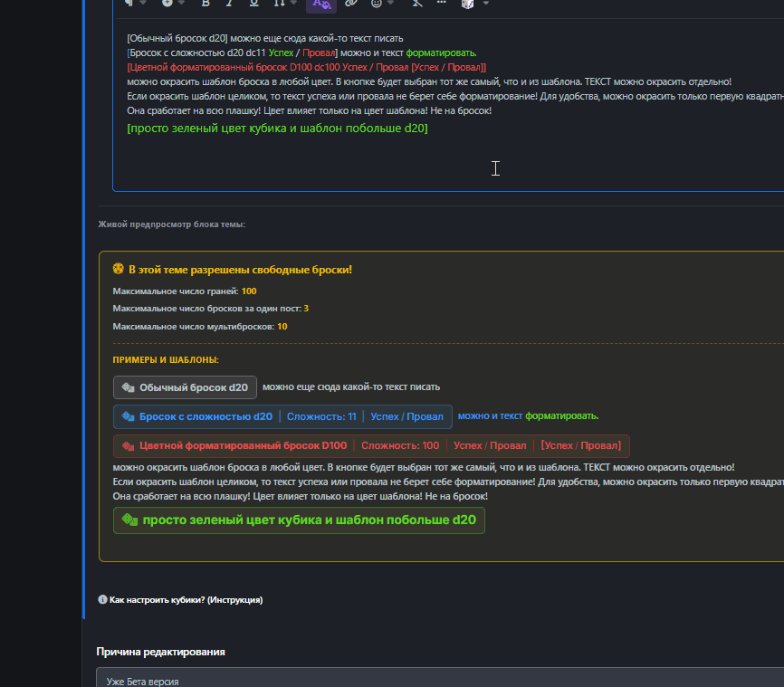Expand the dropdown arrow next to dice icon
The width and height of the screenshot is (784, 687).
[x=485, y=3]
